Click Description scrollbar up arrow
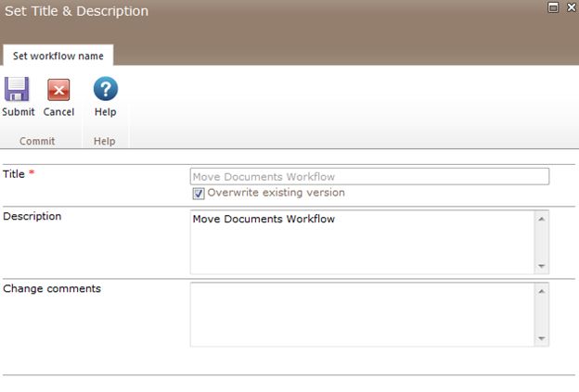The image size is (579, 392). click(x=541, y=219)
